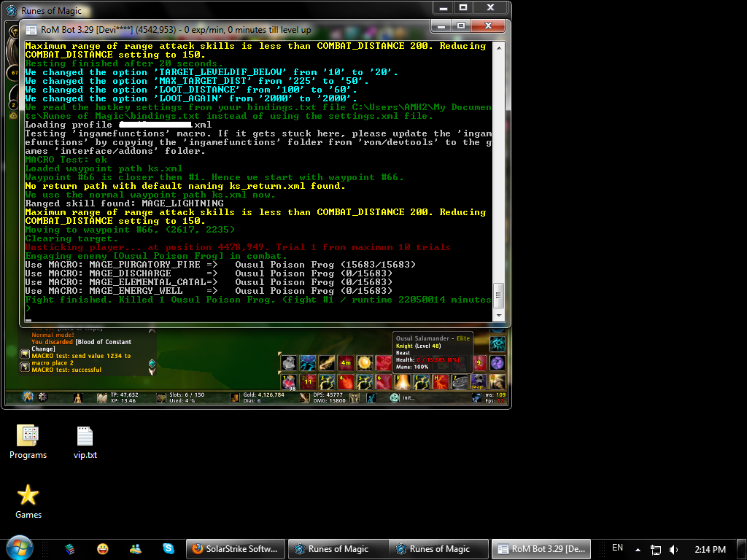Switch to second Runes of Magic taskbar button

click(439, 549)
